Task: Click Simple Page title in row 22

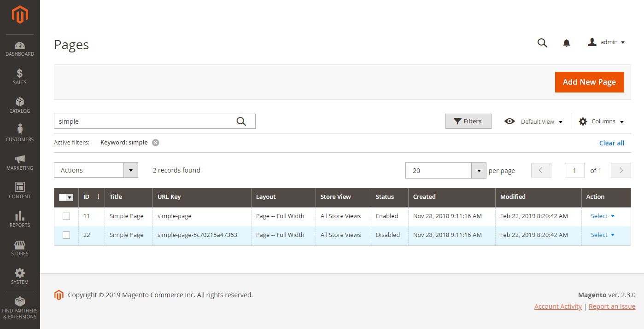Action: point(127,235)
